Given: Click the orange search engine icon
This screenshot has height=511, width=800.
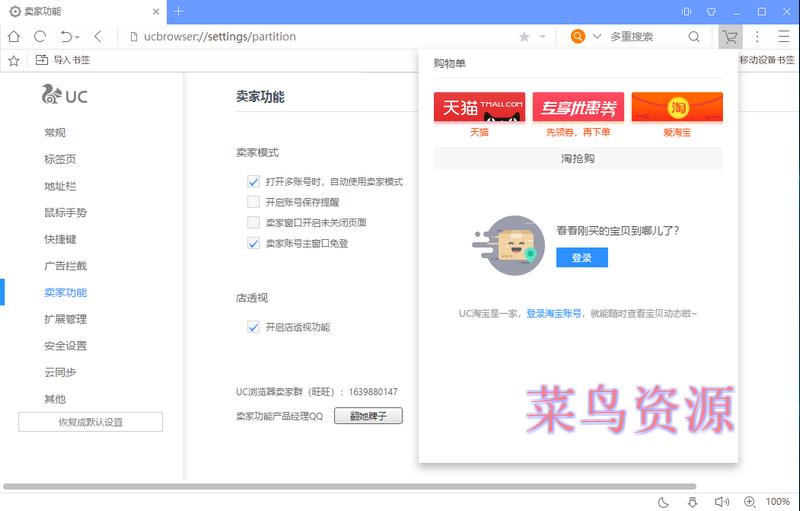Looking at the screenshot, I should pos(578,36).
